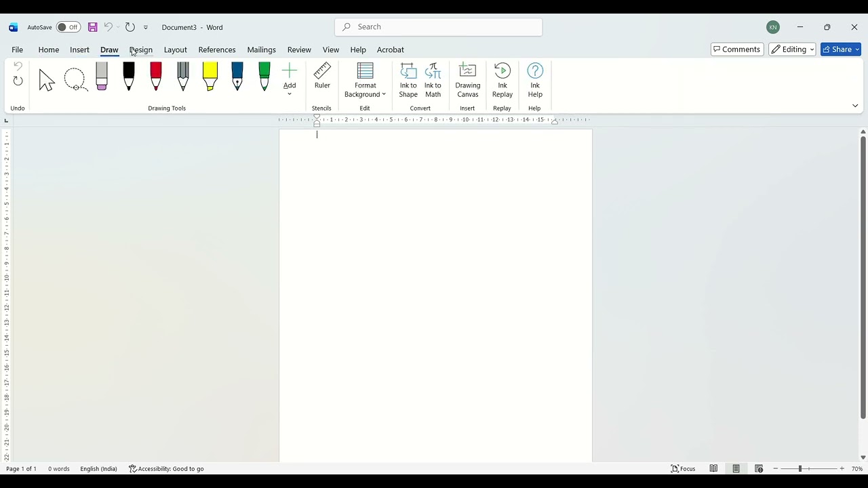868x488 pixels.
Task: Click the scroll down arrow
Action: (x=863, y=457)
